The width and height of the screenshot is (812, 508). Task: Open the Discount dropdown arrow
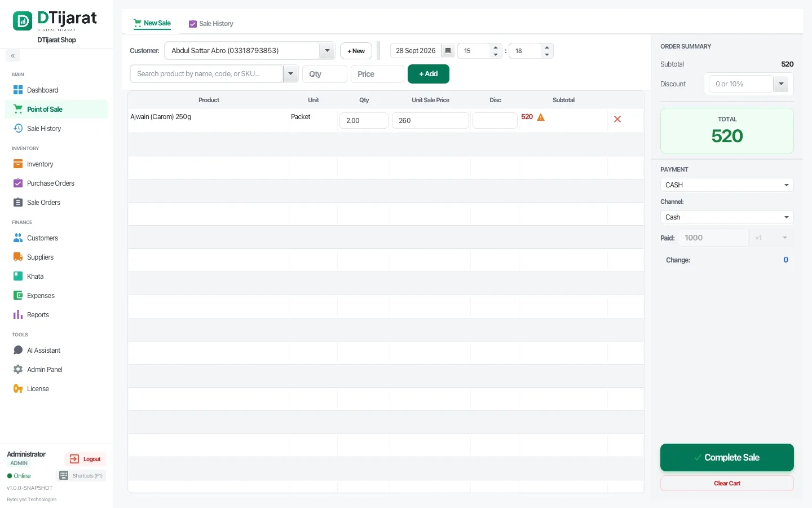point(782,84)
